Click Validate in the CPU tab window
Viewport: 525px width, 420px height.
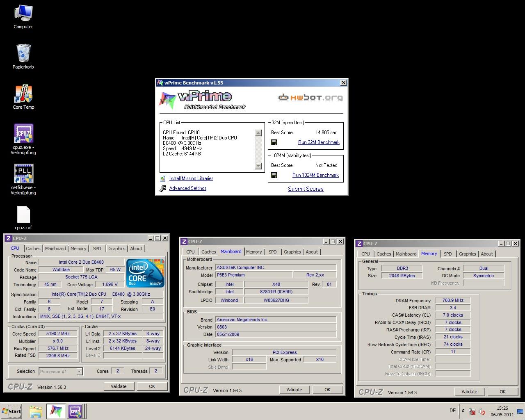pos(119,386)
